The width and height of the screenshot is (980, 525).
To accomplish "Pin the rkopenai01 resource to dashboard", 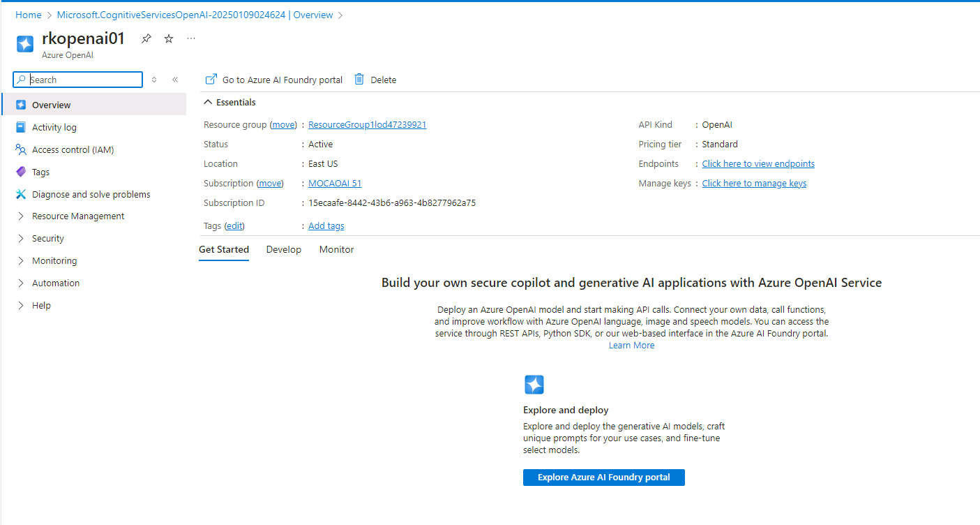I will tap(146, 39).
